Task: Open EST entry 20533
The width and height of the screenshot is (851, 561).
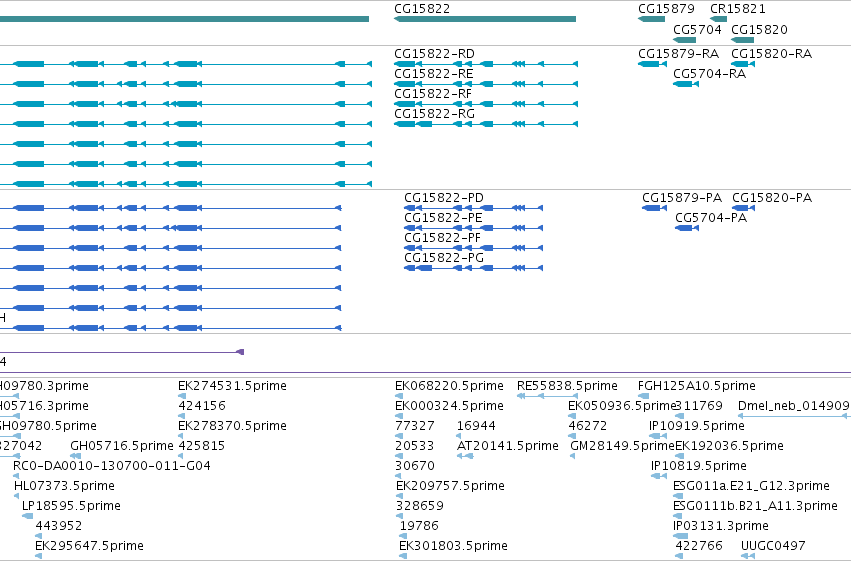Action: (x=415, y=446)
